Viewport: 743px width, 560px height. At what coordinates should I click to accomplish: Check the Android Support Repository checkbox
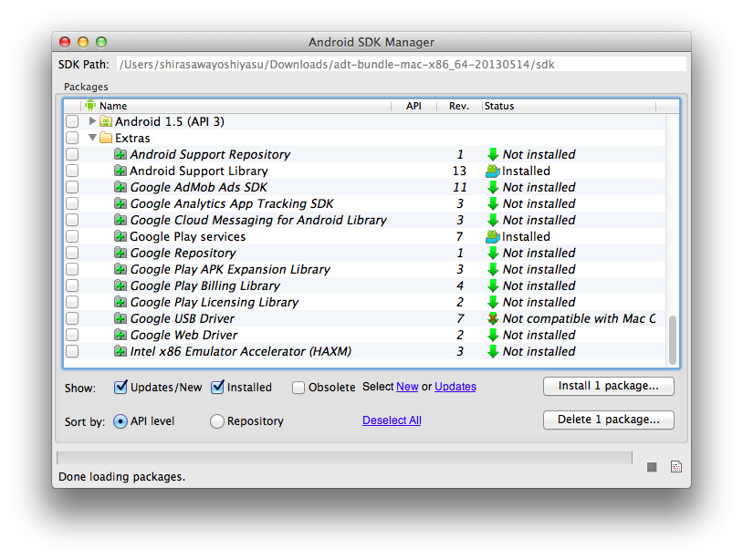coord(72,154)
